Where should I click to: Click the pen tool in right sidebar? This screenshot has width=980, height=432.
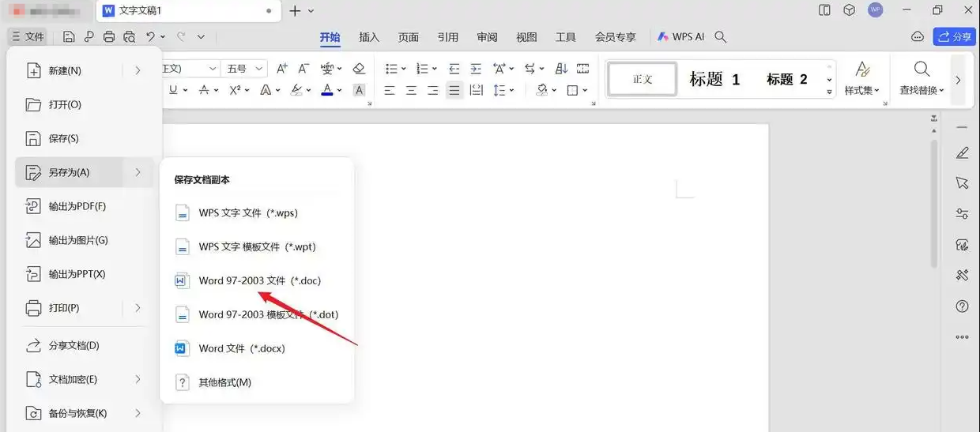tap(962, 152)
